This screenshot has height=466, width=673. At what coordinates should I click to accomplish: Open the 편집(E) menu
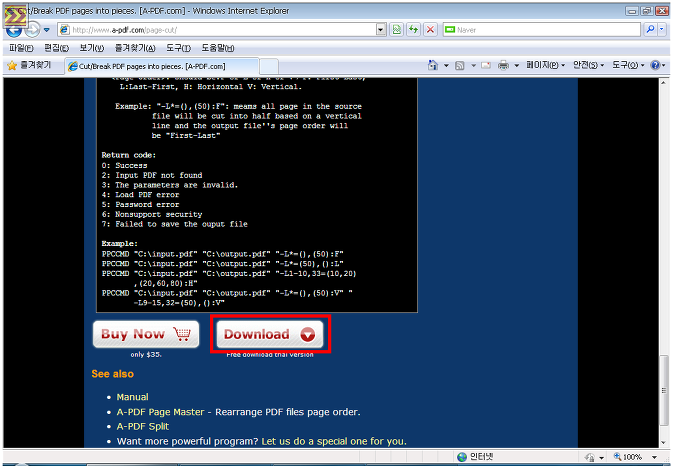pyautogui.click(x=56, y=48)
